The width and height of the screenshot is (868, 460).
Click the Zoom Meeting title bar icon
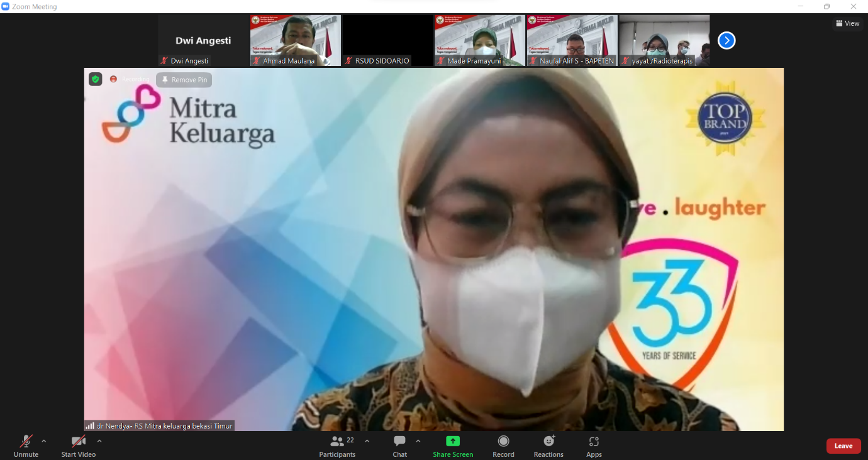(x=6, y=6)
